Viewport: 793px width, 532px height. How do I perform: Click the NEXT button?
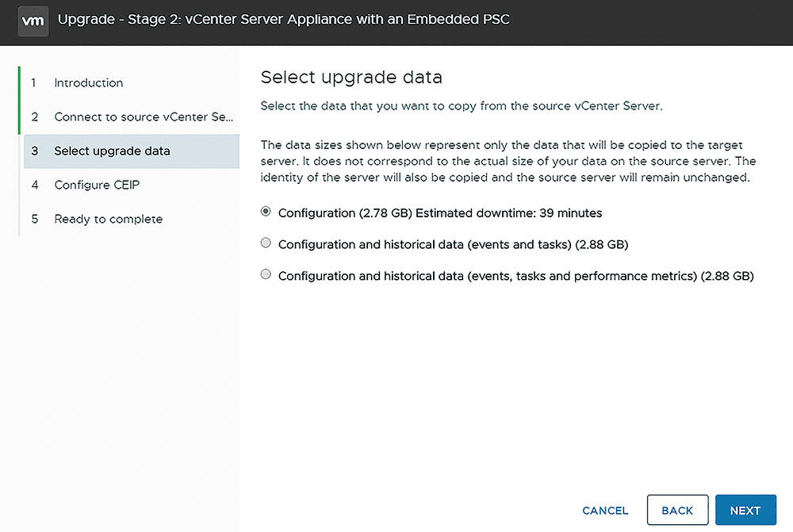(745, 511)
